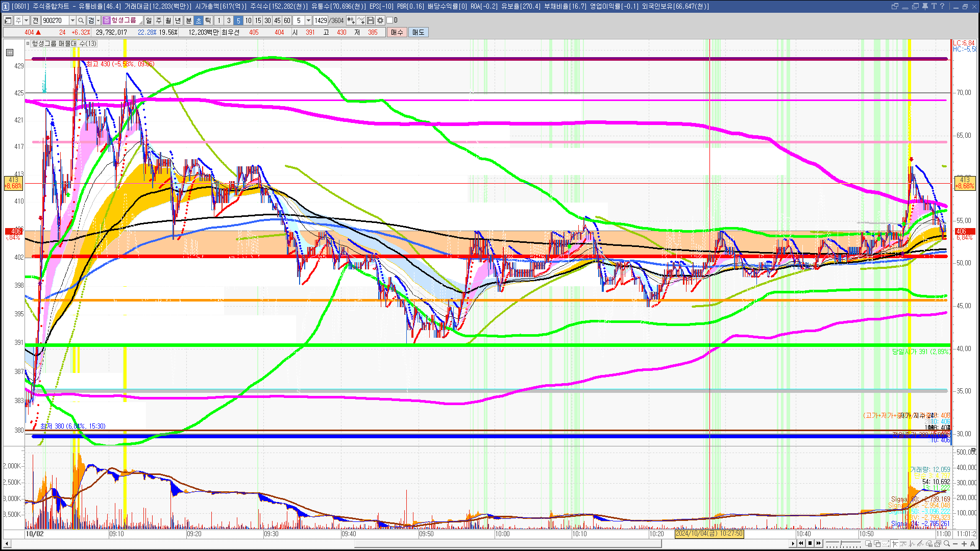The height and width of the screenshot is (551, 980).
Task: Click the fast forward replay button
Action: (x=819, y=543)
